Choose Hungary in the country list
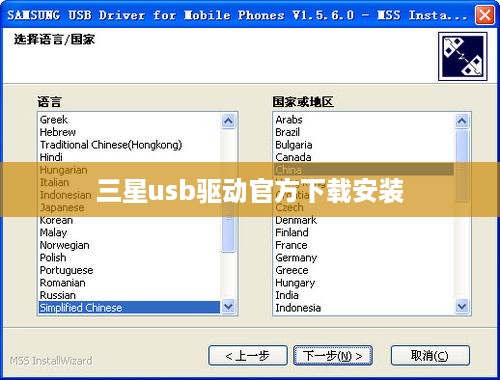 pyautogui.click(x=364, y=283)
